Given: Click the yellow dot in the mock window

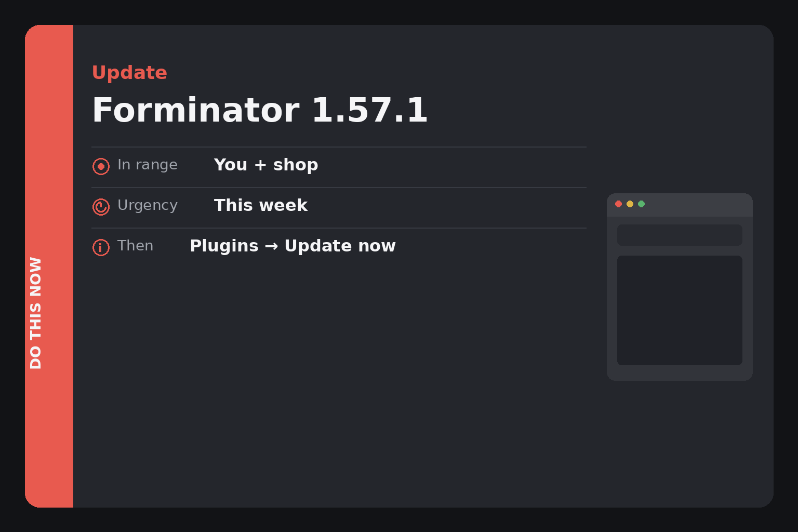Looking at the screenshot, I should click(630, 204).
